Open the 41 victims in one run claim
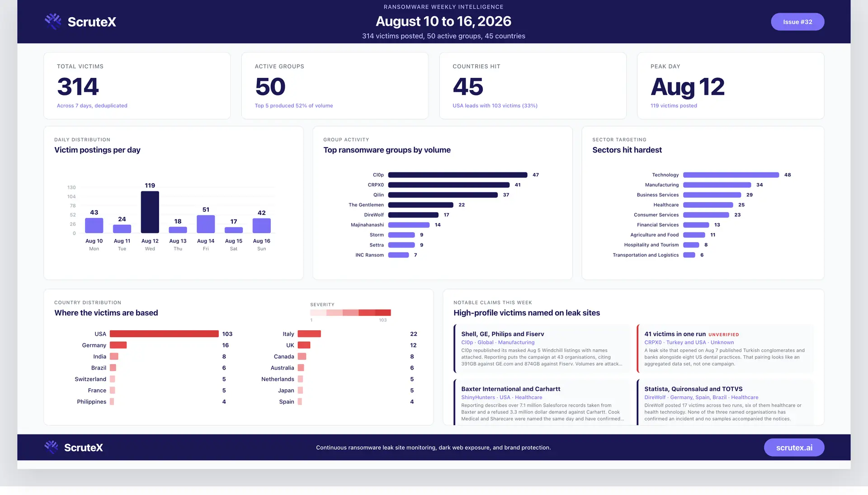This screenshot has height=495, width=868. (x=725, y=348)
